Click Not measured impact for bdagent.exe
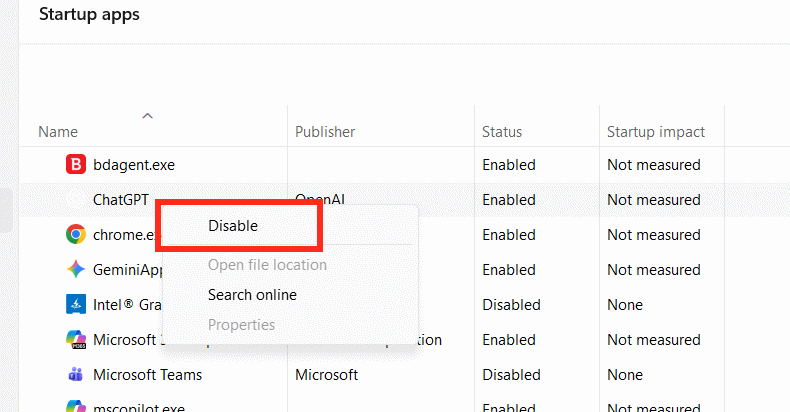 point(654,165)
